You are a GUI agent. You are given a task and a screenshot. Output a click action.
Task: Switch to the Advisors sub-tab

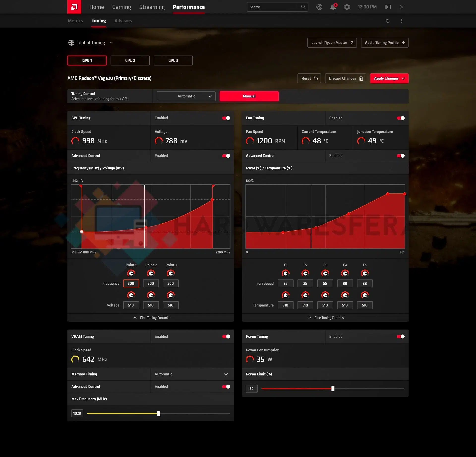click(123, 21)
